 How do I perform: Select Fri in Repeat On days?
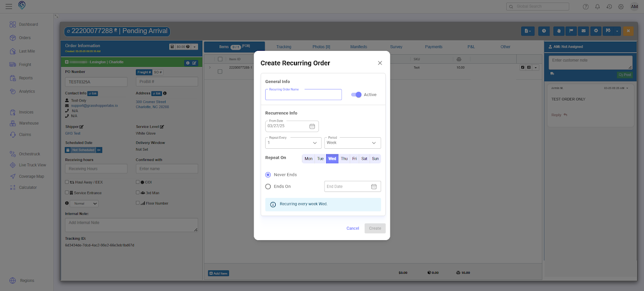click(355, 159)
